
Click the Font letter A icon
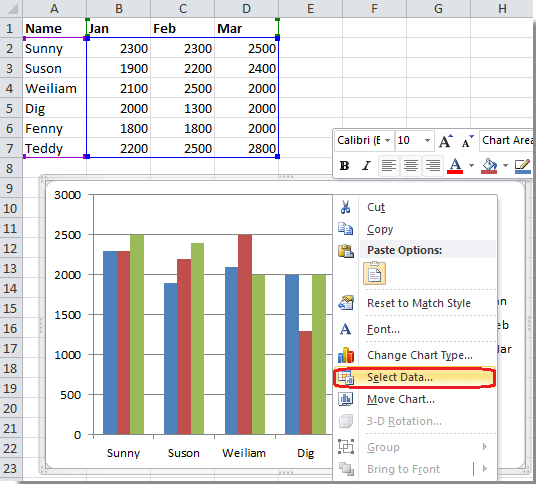pyautogui.click(x=345, y=329)
